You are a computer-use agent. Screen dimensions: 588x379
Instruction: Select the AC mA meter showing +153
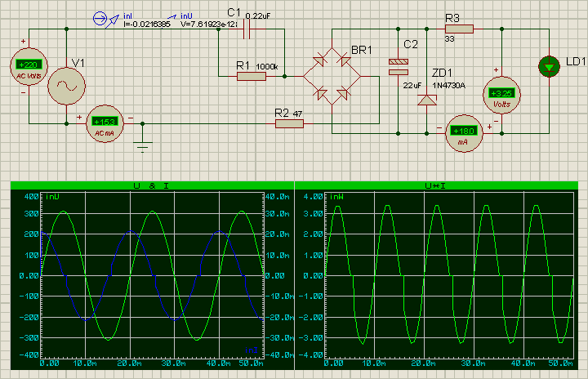coord(105,123)
